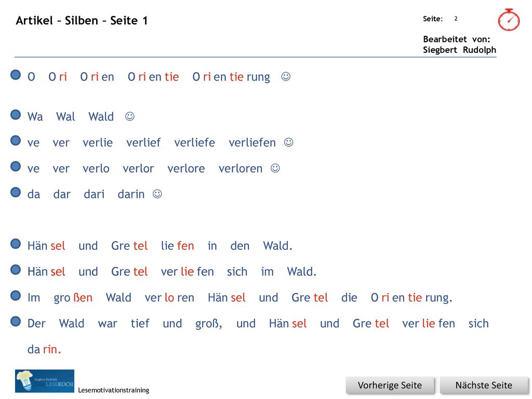Click the red stopwatch timer icon
532x399 pixels.
click(x=509, y=20)
